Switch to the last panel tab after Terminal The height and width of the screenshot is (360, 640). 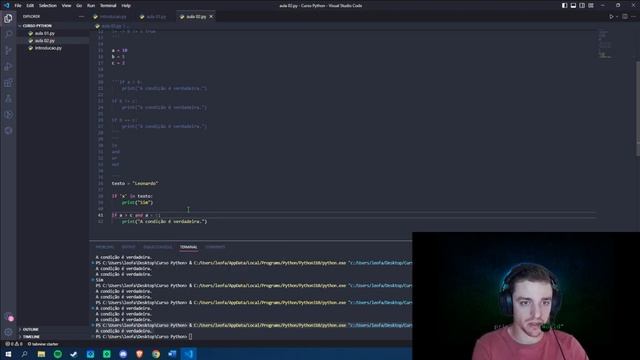[215, 247]
